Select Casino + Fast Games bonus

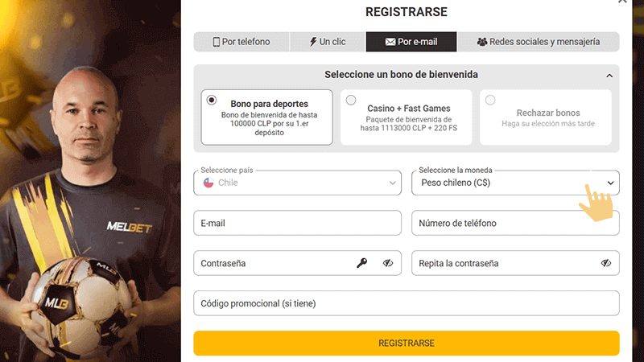(x=351, y=101)
